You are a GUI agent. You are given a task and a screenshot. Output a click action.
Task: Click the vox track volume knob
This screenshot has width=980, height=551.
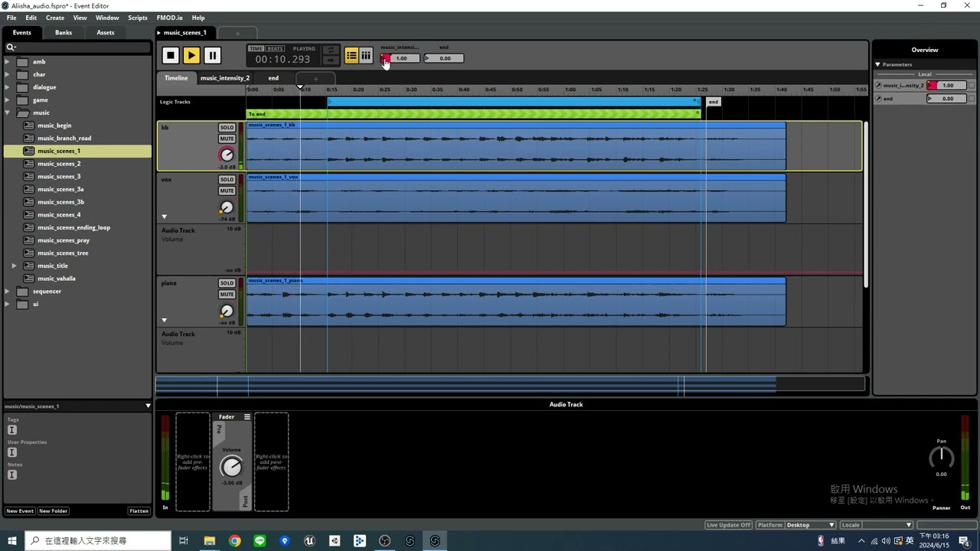click(x=227, y=207)
